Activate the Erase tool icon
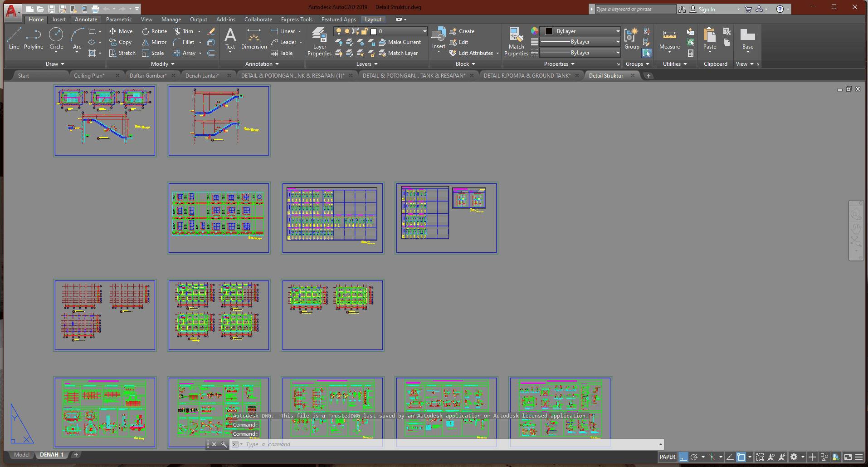Screen dimensions: 868x467 (211, 31)
